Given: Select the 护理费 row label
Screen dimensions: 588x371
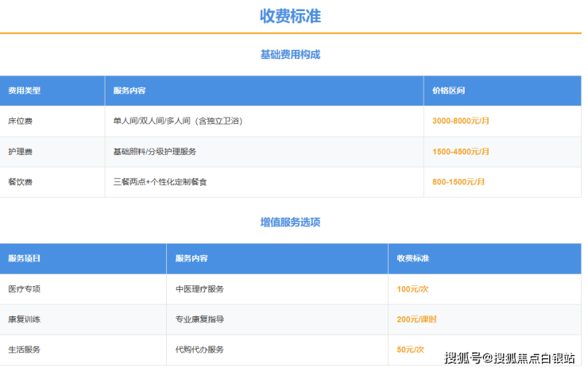Looking at the screenshot, I should click(x=20, y=151).
